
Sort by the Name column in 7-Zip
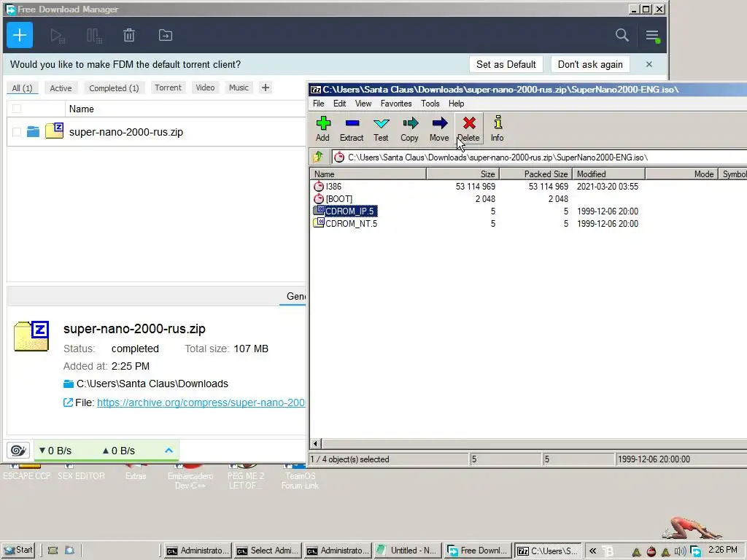[368, 174]
